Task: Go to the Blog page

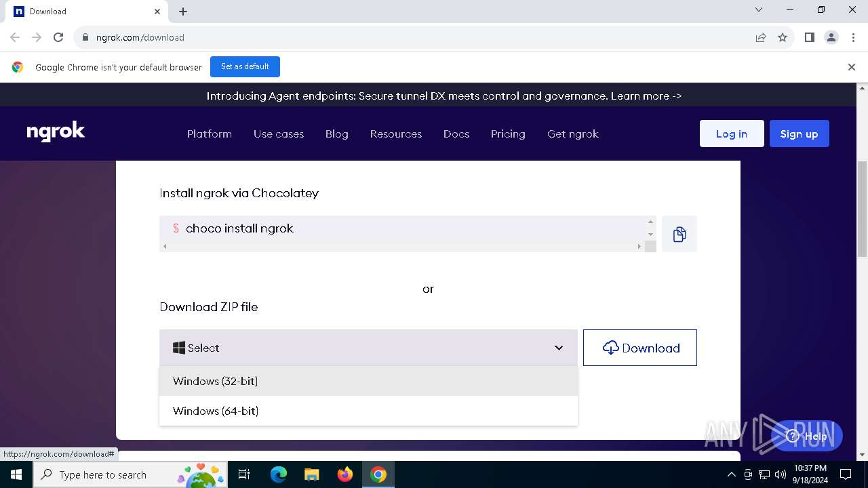Action: point(337,134)
